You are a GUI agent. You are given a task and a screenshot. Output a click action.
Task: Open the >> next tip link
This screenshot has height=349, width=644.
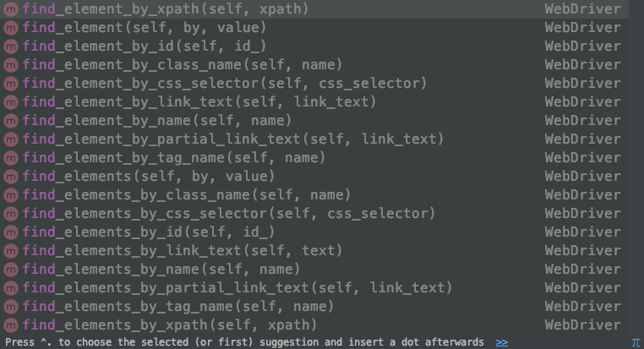[502, 342]
